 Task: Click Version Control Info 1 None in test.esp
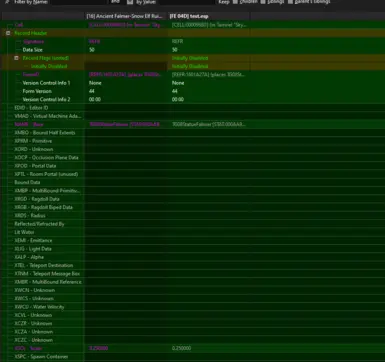click(178, 83)
